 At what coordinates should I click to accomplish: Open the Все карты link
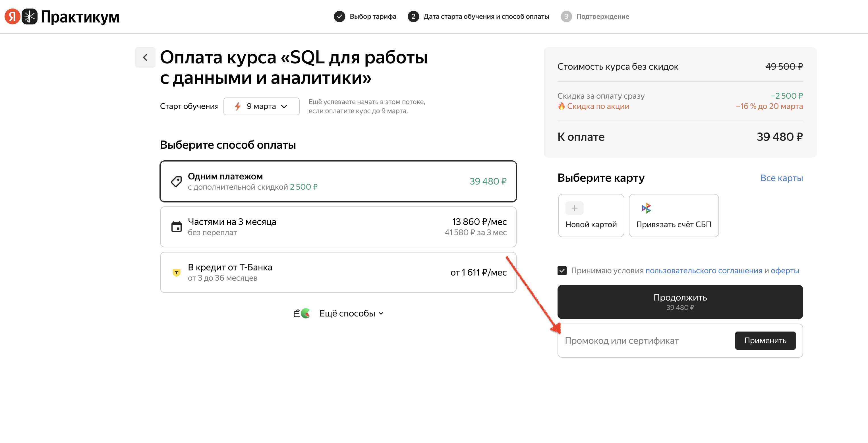(781, 178)
